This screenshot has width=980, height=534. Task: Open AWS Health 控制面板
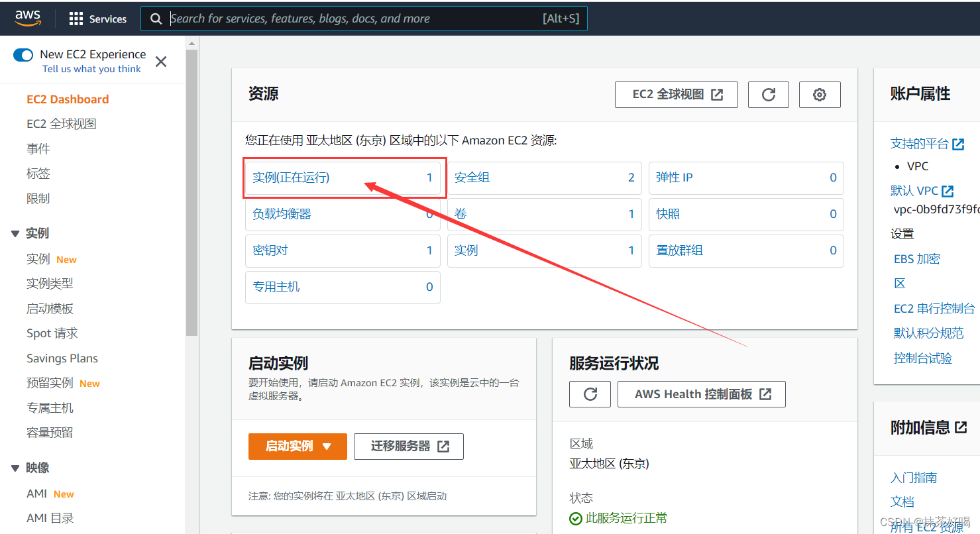[x=702, y=394]
